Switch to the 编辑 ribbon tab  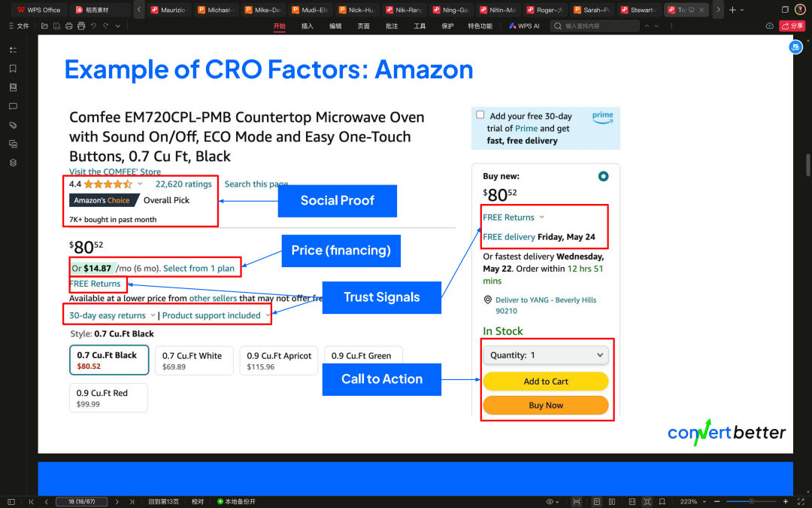(335, 26)
